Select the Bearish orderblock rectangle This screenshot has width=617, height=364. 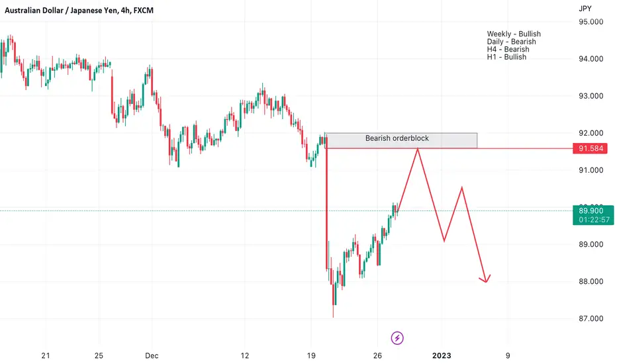point(401,140)
